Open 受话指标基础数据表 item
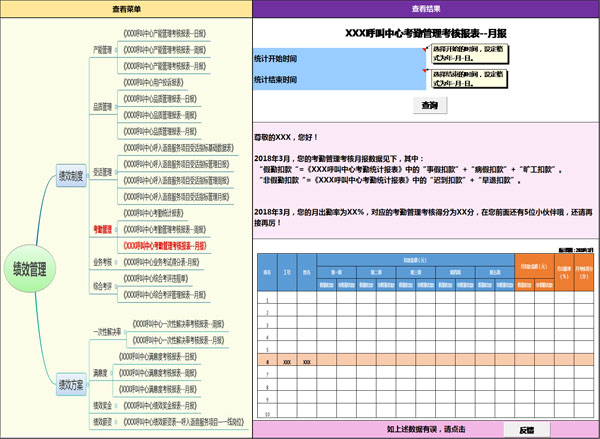Screen dimensions: 600x439 coord(178,148)
